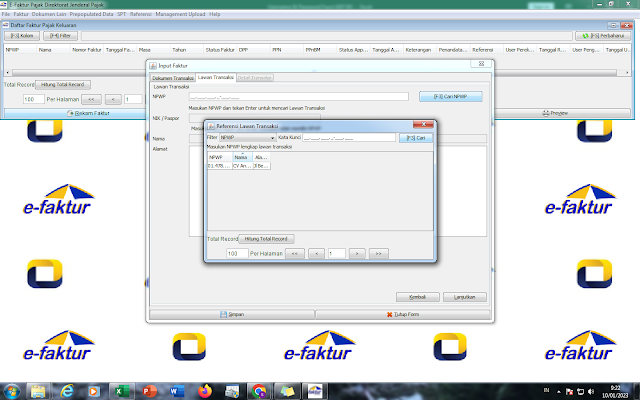
Task: Click the Status Faktur column header
Action: tap(220, 50)
